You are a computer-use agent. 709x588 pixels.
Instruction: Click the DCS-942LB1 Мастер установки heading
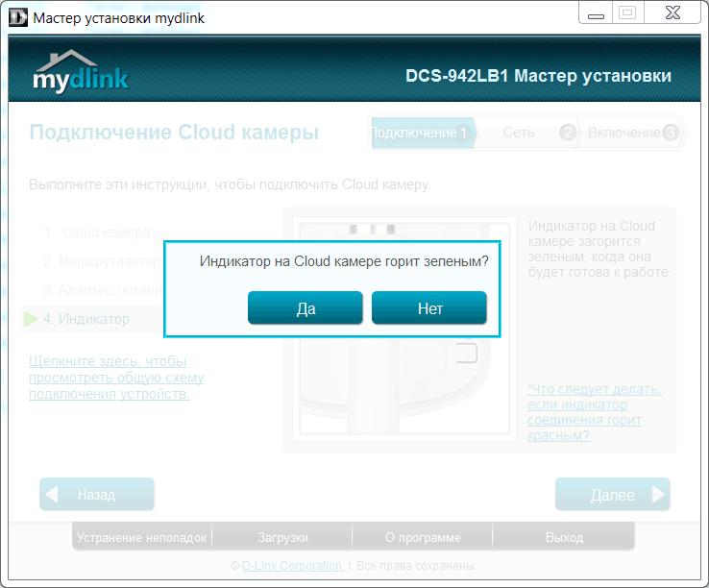[x=538, y=76]
